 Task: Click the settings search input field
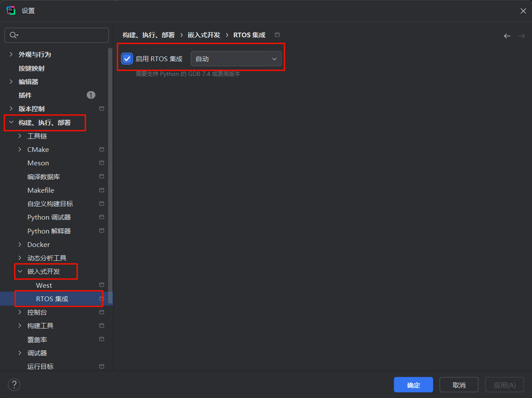point(56,35)
